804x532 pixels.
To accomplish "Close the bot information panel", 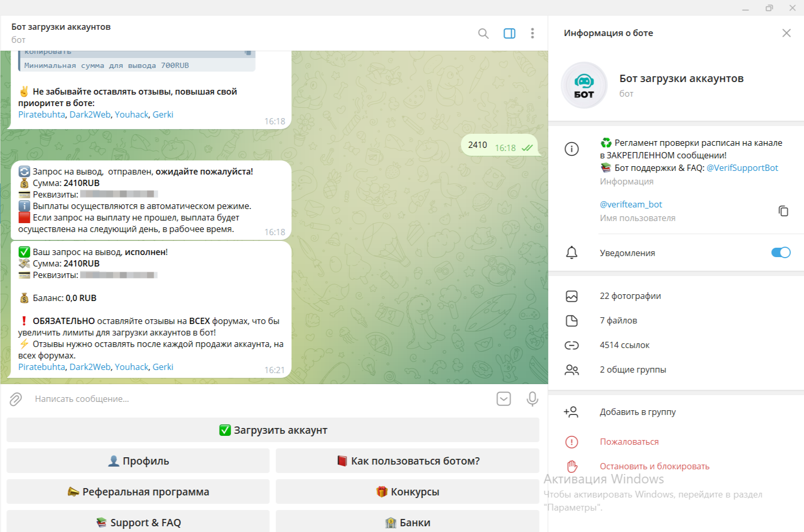I will coord(786,33).
